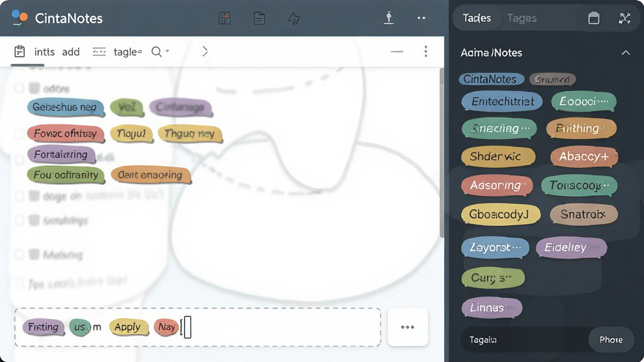Select the Tades tab
This screenshot has width=644, height=362.
tap(477, 18)
